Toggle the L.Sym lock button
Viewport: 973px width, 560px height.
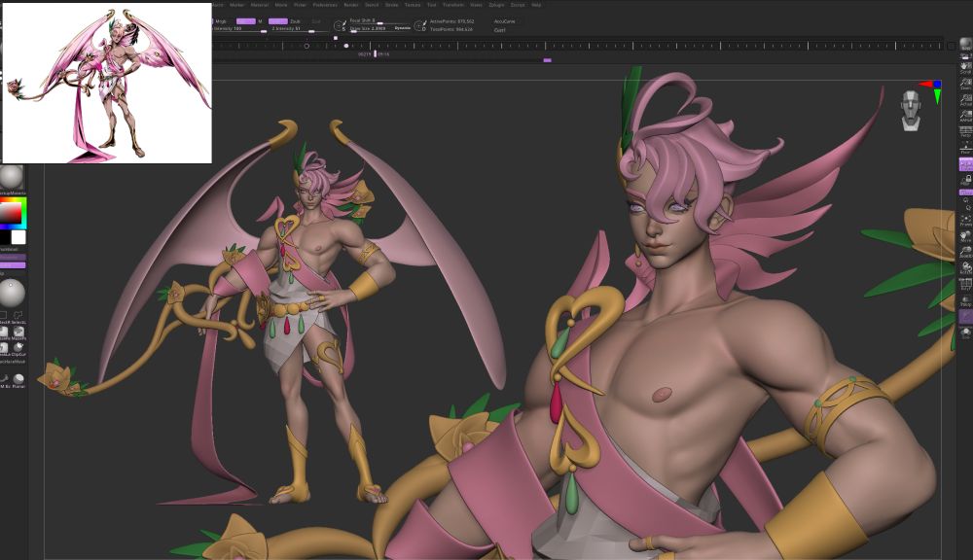(x=965, y=181)
